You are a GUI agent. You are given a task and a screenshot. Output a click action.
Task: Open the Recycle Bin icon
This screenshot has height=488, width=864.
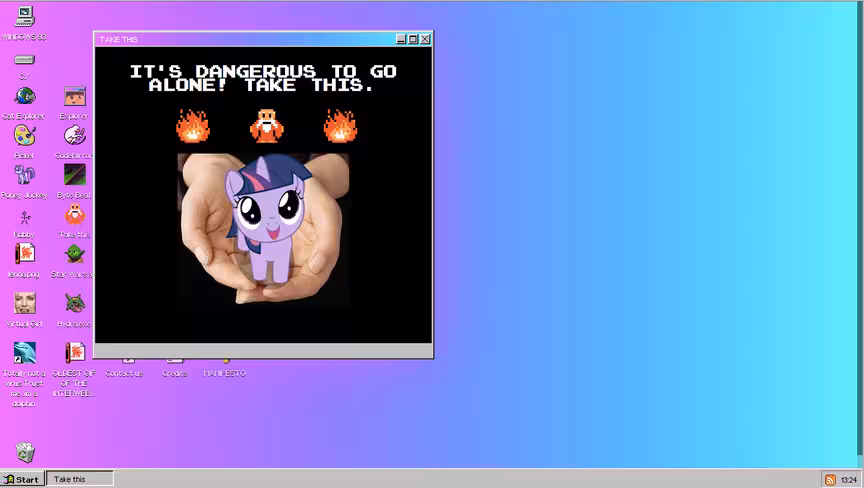[24, 452]
